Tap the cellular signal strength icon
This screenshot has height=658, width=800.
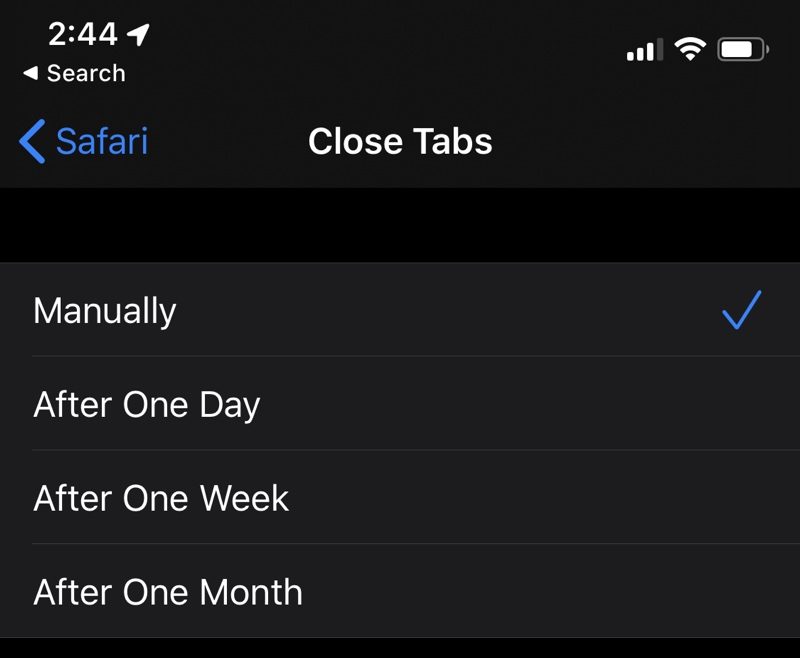(643, 48)
